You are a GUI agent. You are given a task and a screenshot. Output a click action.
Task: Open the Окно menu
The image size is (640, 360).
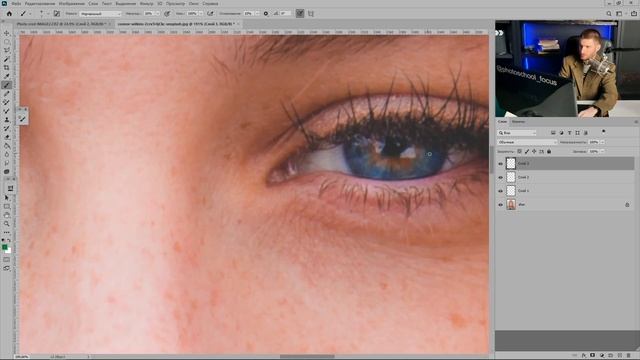click(x=193, y=3)
